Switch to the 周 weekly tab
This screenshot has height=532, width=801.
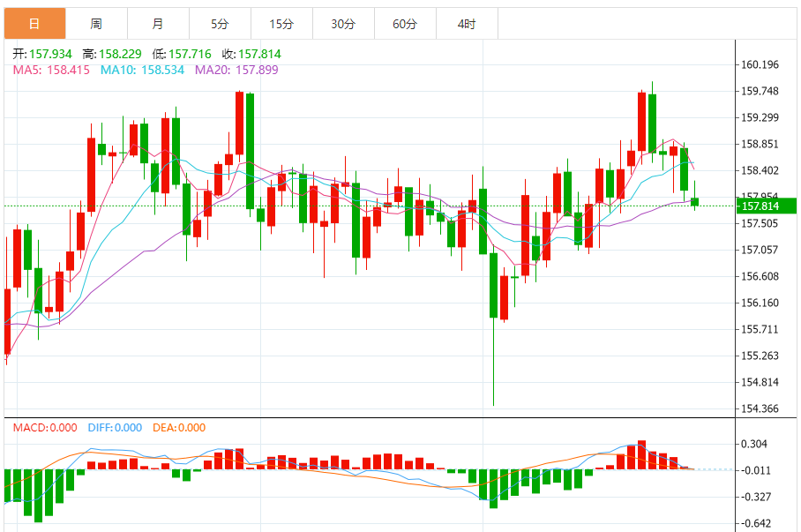point(96,24)
